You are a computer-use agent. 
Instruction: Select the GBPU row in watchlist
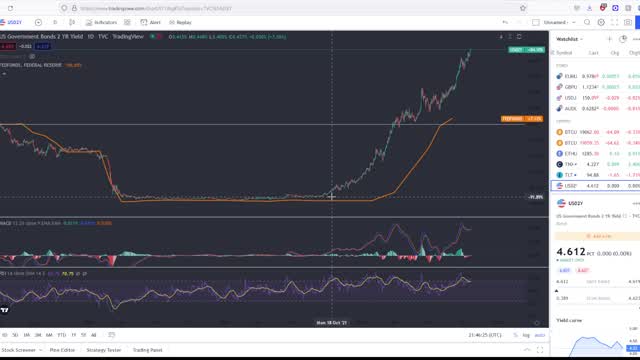[596, 87]
